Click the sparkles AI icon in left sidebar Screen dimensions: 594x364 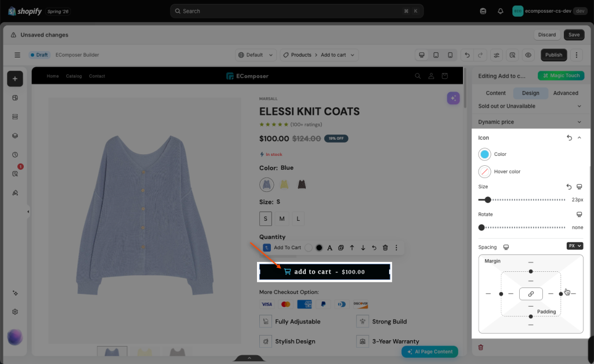pyautogui.click(x=15, y=293)
